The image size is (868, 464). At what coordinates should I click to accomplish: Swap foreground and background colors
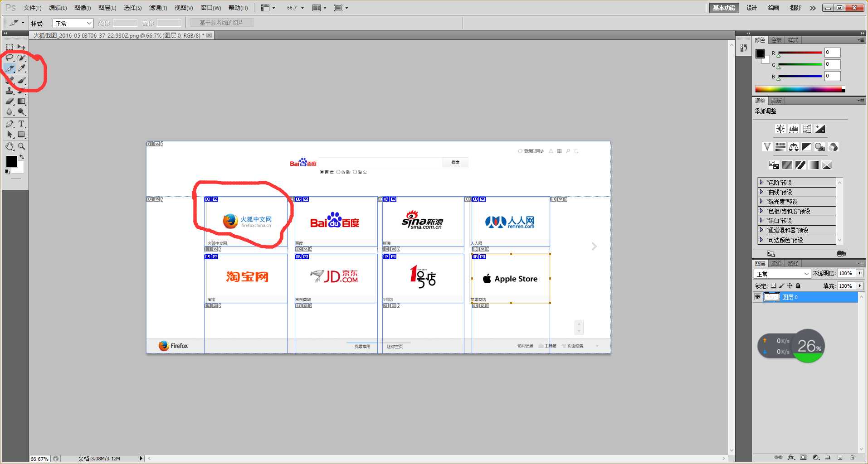(21, 157)
